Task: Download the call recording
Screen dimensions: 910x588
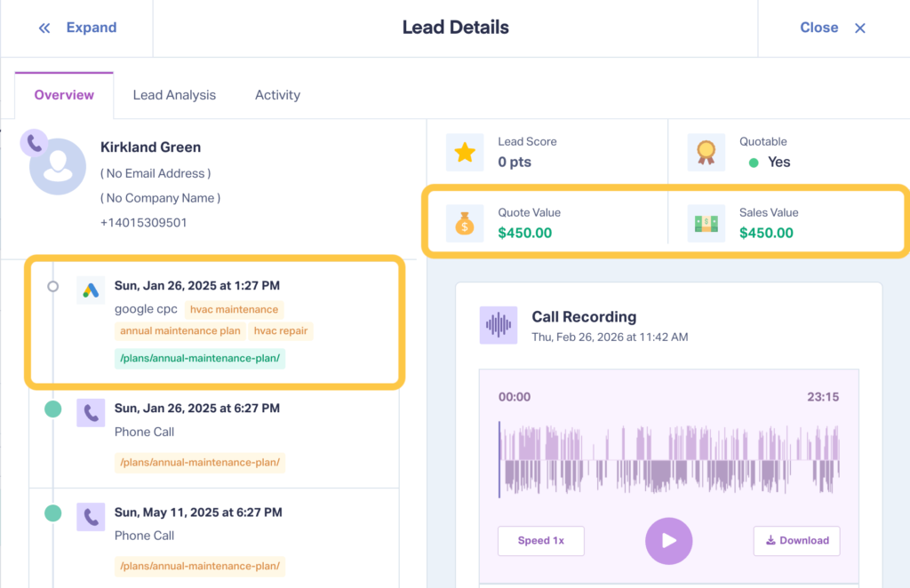Action: [796, 540]
